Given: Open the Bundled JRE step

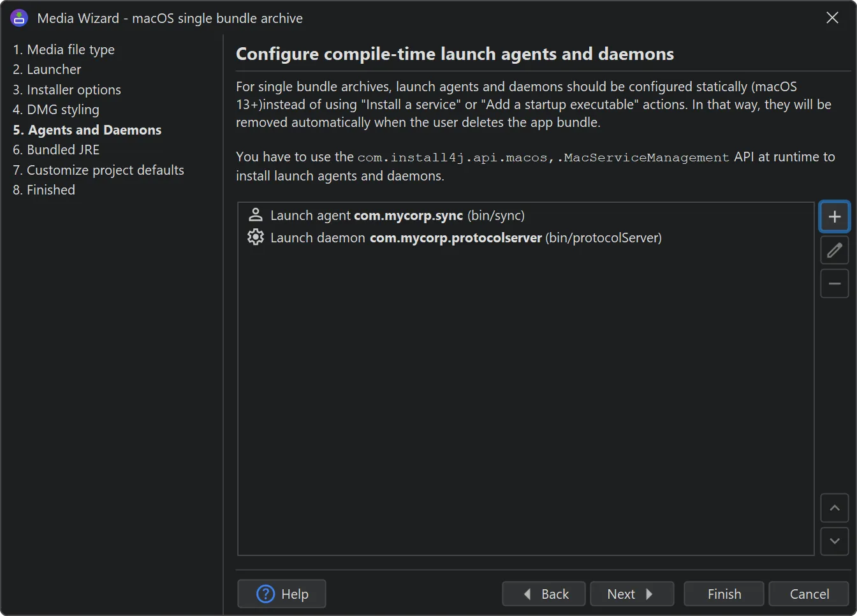Looking at the screenshot, I should pyautogui.click(x=56, y=150).
